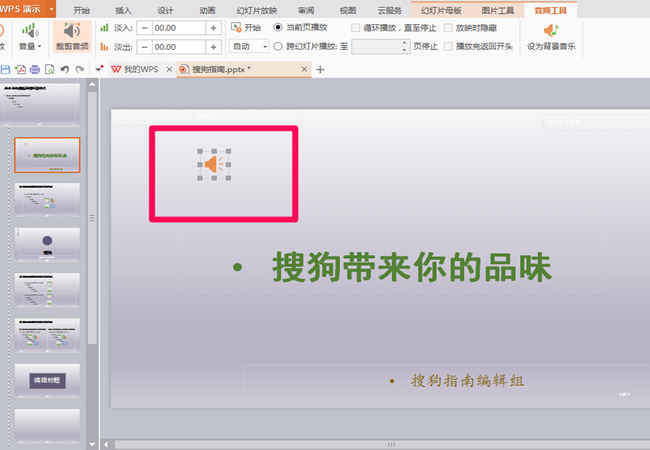The image size is (650, 450).
Task: Select the speaker audio icon on slide
Action: pos(214,165)
